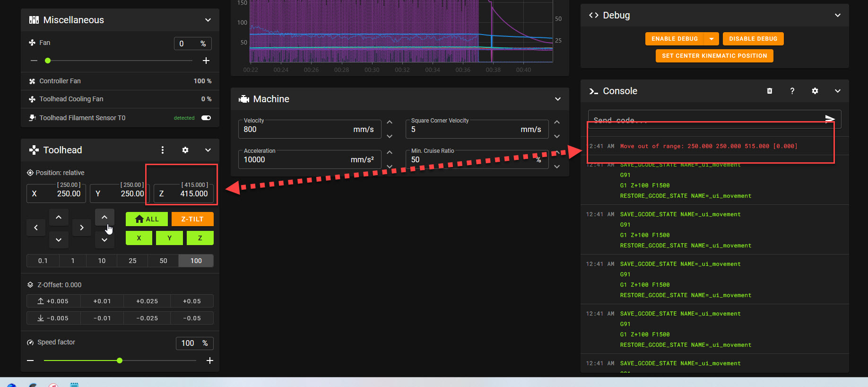This screenshot has width=868, height=387.
Task: Jog toolhead left on X axis
Action: (36, 228)
